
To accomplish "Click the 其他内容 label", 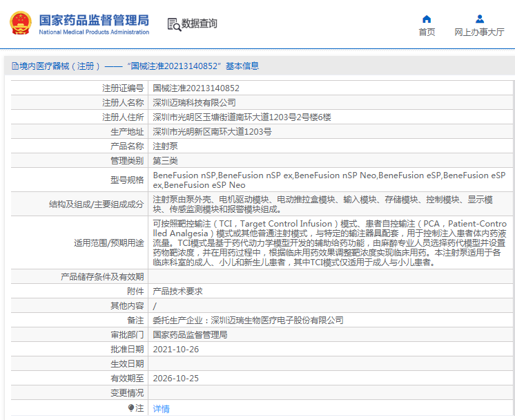I will pyautogui.click(x=127, y=305).
